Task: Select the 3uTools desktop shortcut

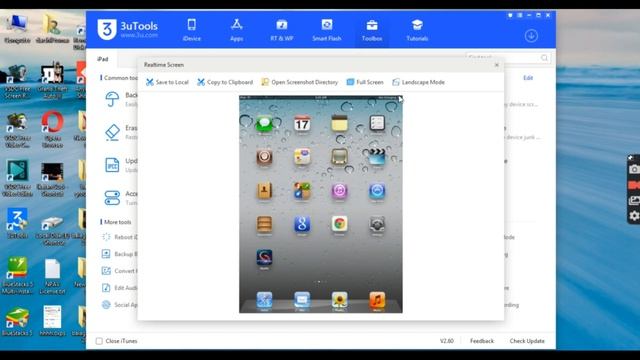Action: point(17,223)
